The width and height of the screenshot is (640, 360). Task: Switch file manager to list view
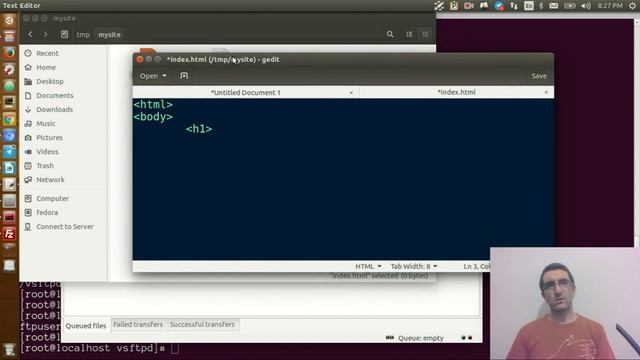point(409,34)
